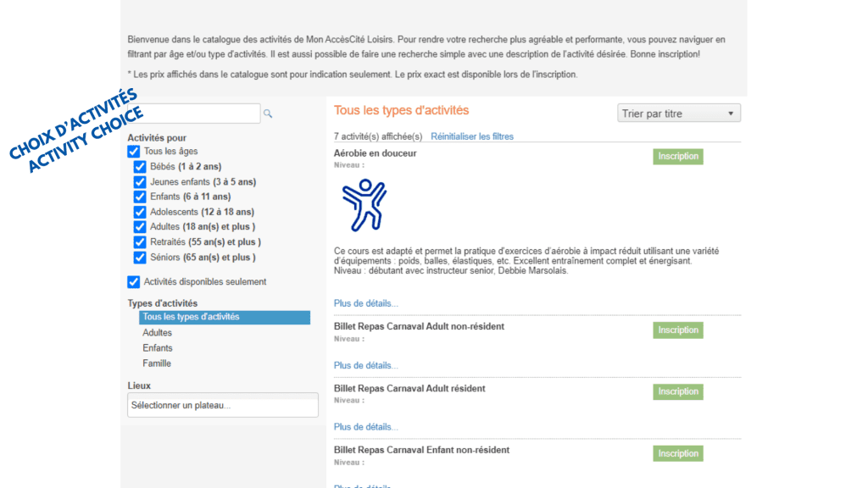Toggle the Adolescents (12 à 18 ans) checkbox
This screenshot has width=868, height=488.
(140, 212)
